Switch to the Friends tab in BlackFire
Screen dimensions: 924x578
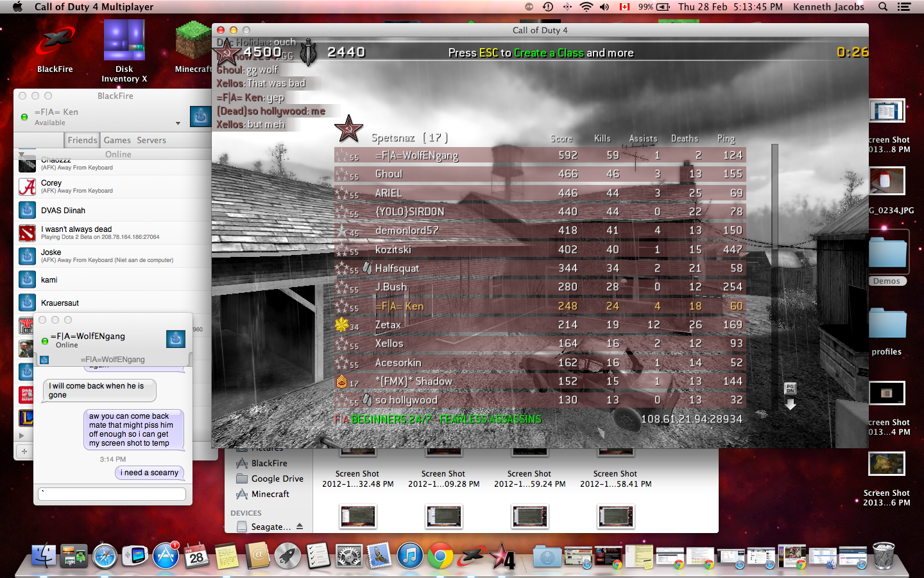(x=82, y=140)
